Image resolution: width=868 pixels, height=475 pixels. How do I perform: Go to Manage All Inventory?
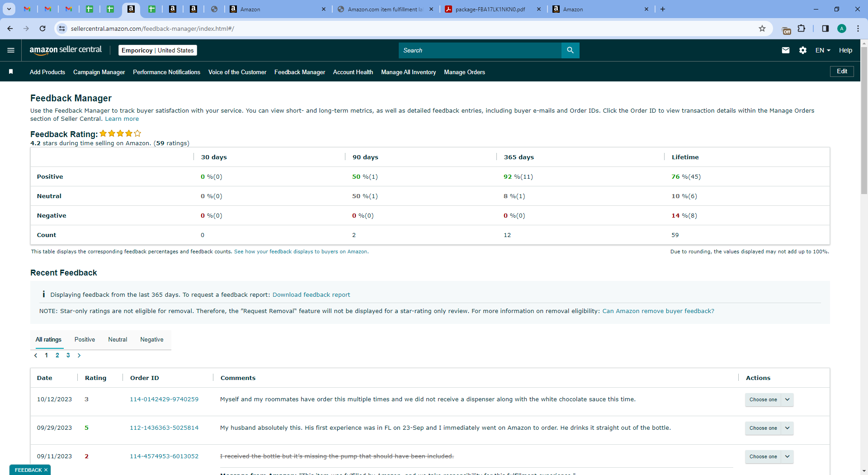[409, 72]
